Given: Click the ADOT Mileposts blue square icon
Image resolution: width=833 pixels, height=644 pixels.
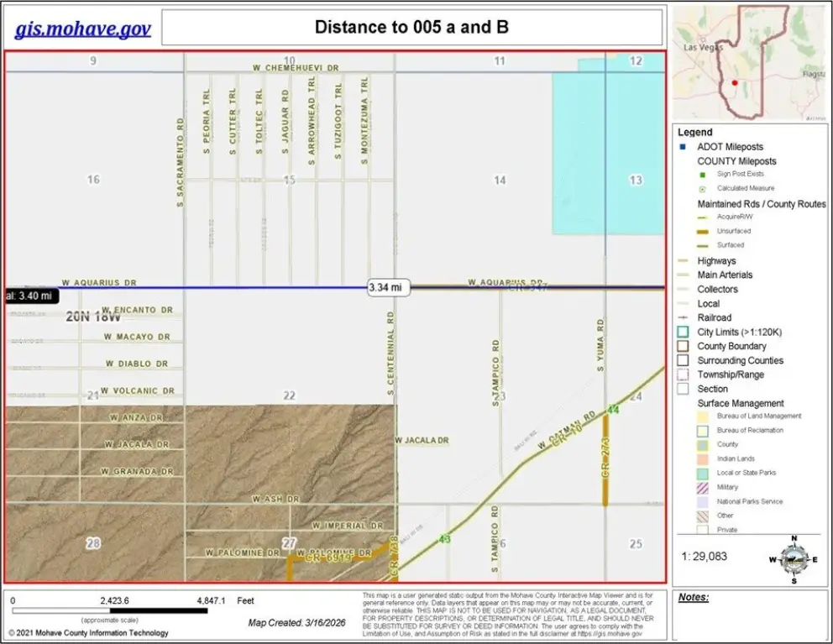Looking at the screenshot, I should click(684, 147).
